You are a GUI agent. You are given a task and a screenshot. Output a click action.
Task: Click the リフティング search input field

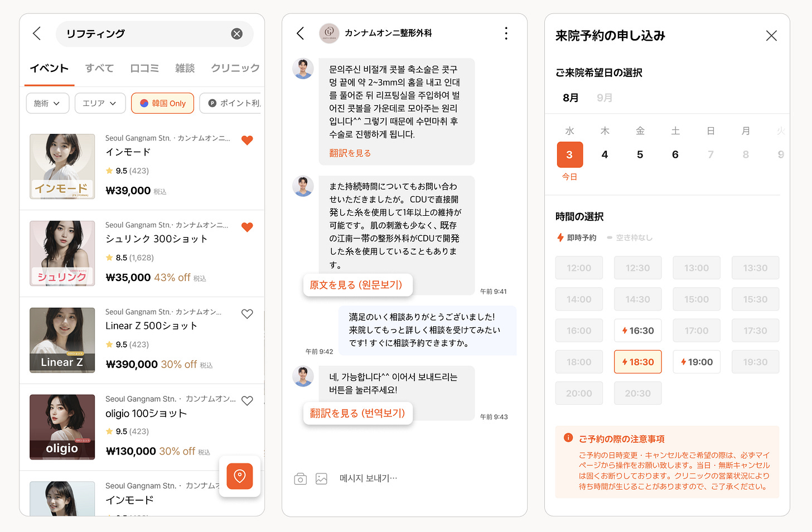(x=154, y=34)
